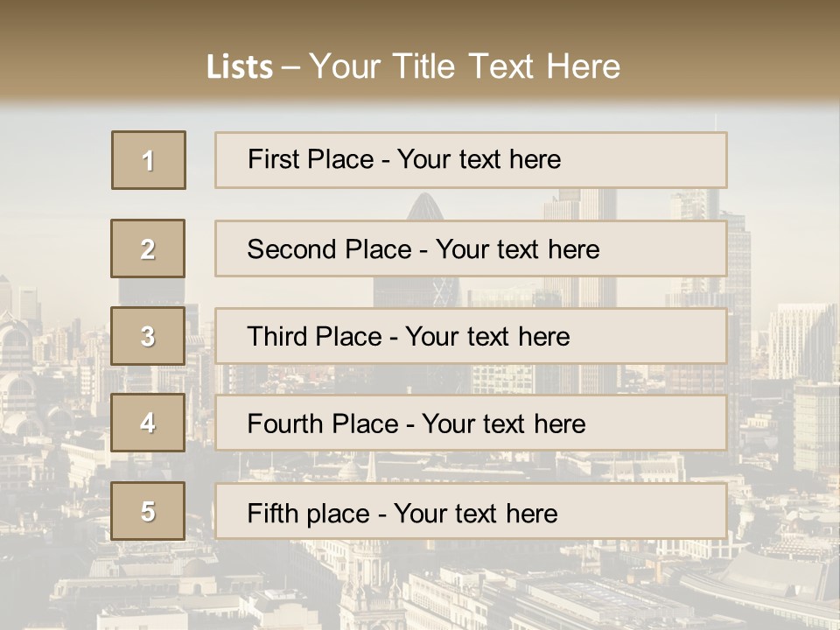Select the number 4 box

[148, 423]
